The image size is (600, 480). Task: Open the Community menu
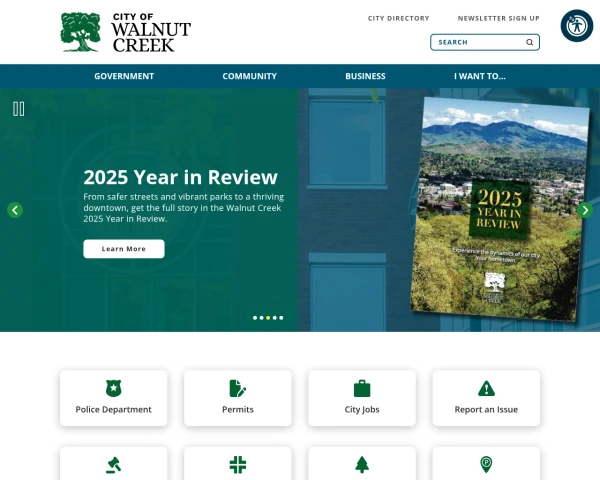[x=249, y=76]
